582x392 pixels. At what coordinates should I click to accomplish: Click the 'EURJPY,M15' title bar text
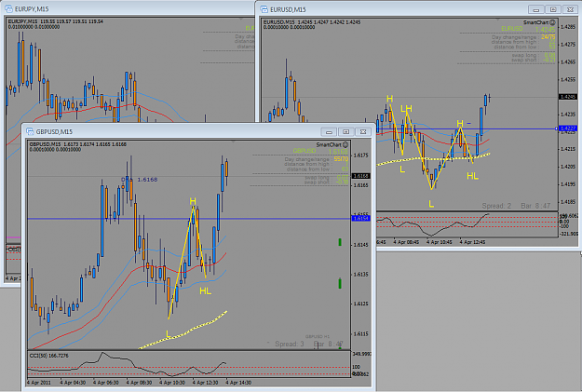point(32,9)
